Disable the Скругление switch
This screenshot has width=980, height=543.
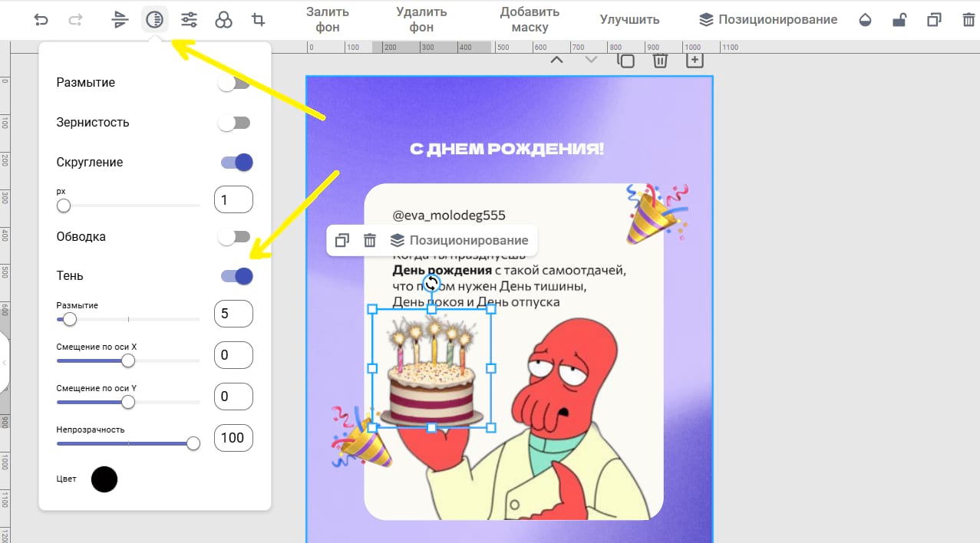point(236,163)
